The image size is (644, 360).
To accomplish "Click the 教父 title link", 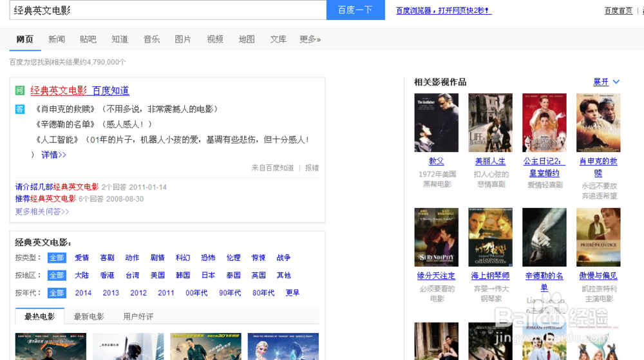I will point(436,161).
